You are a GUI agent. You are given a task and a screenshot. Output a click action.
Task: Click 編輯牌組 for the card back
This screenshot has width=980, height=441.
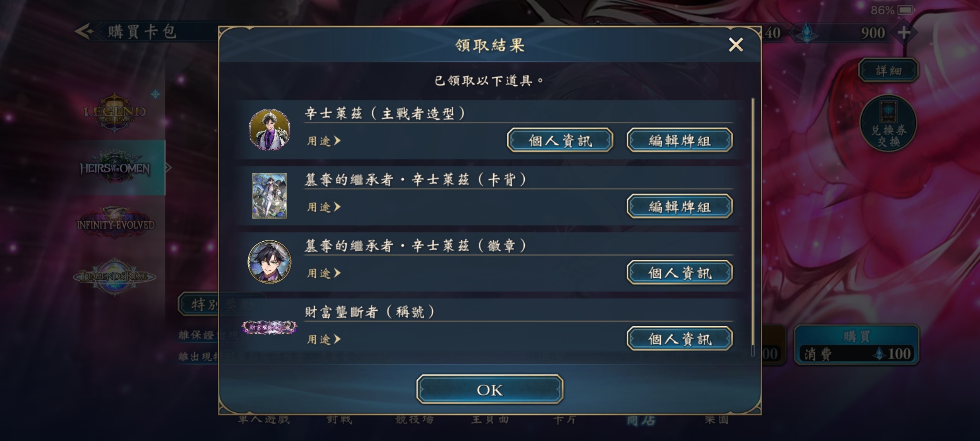tap(680, 207)
